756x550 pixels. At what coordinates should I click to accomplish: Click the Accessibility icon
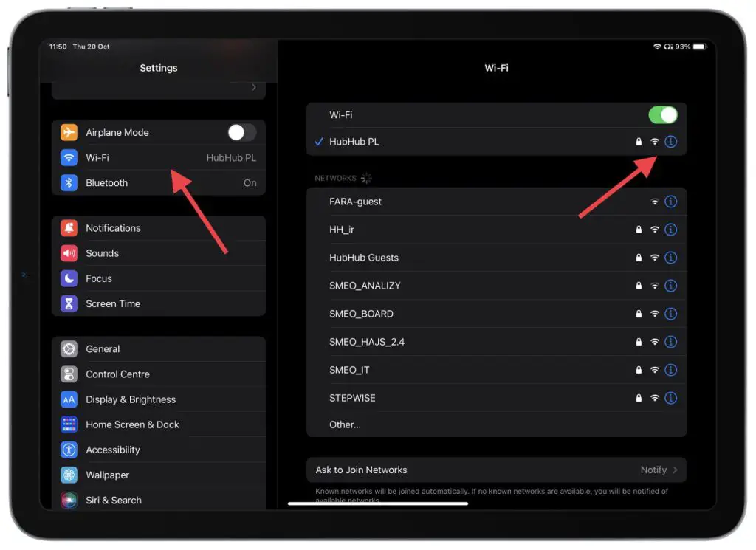69,450
